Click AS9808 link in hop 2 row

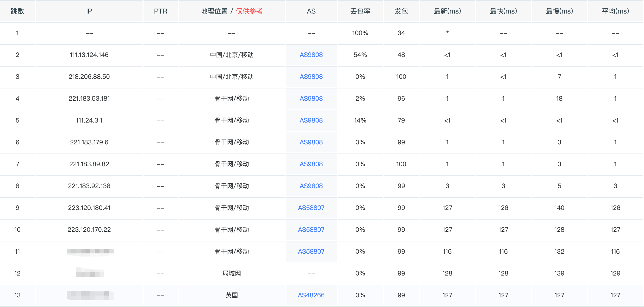pyautogui.click(x=311, y=55)
